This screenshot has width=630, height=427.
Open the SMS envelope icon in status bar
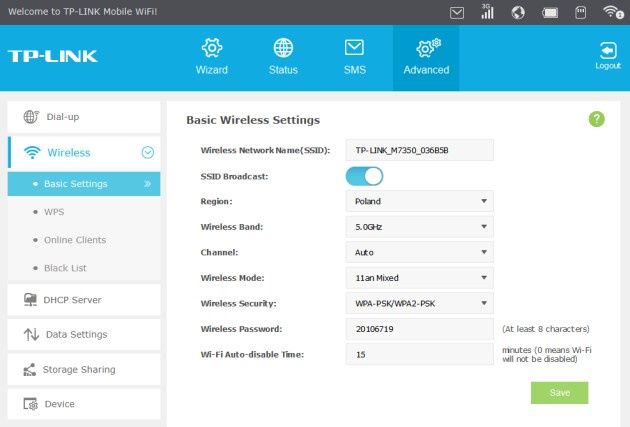(x=457, y=13)
